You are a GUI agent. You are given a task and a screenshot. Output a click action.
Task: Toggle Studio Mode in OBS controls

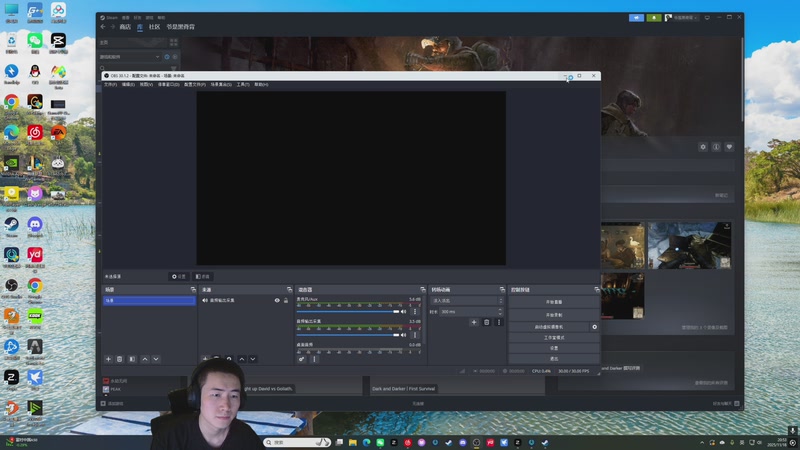click(554, 338)
